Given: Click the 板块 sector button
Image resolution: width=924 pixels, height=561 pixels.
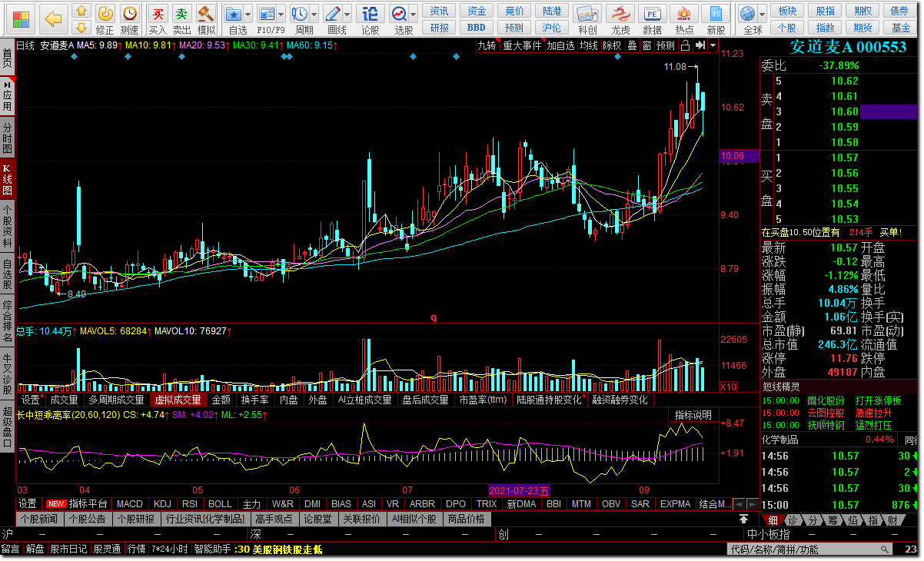Looking at the screenshot, I should point(787,10).
